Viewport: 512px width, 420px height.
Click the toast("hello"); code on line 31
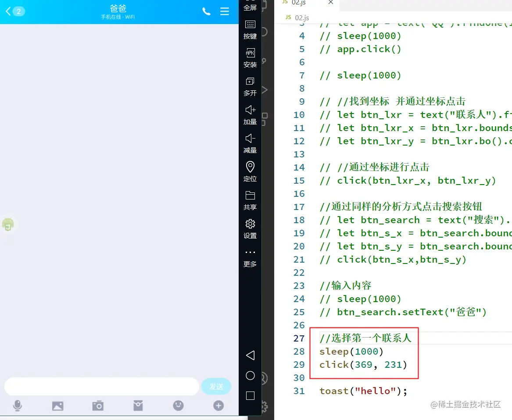coord(363,391)
